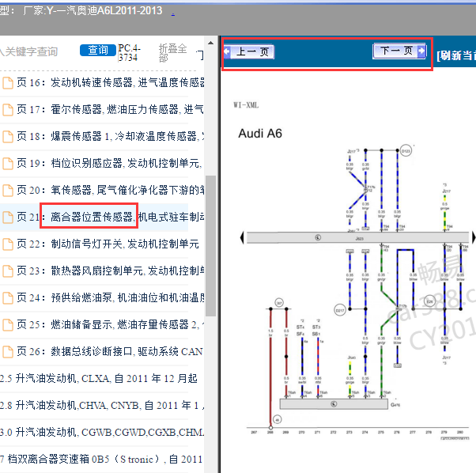Image resolution: width=476 pixels, height=473 pixels.
Task: Click document icon beside 页 22
Action: coord(8,244)
